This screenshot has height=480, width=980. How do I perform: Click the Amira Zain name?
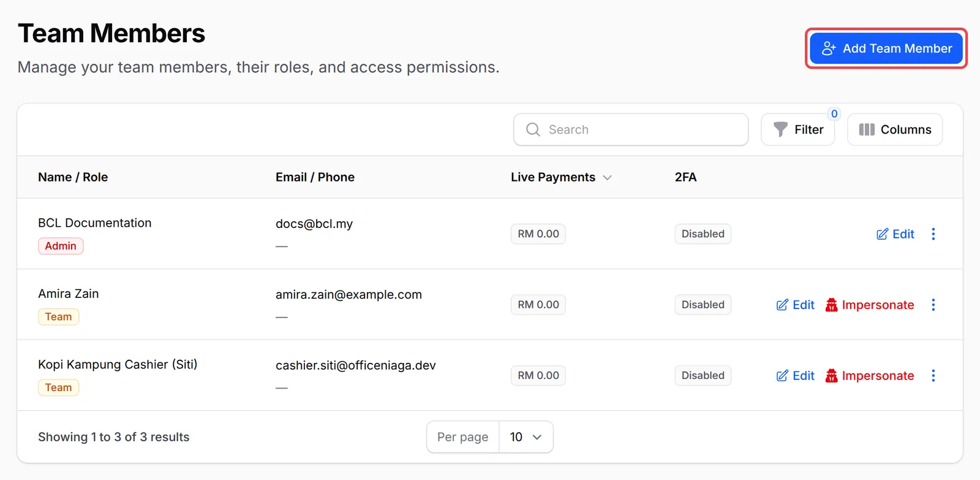pos(69,294)
